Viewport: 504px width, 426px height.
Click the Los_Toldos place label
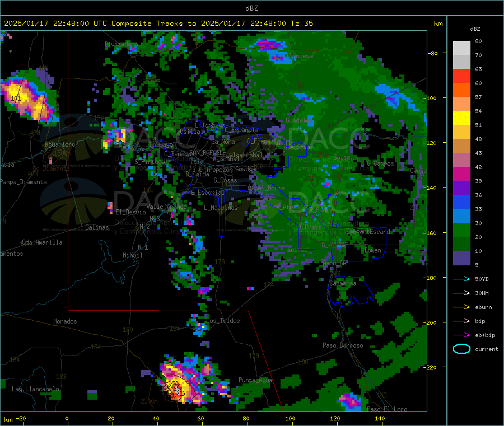(x=223, y=321)
